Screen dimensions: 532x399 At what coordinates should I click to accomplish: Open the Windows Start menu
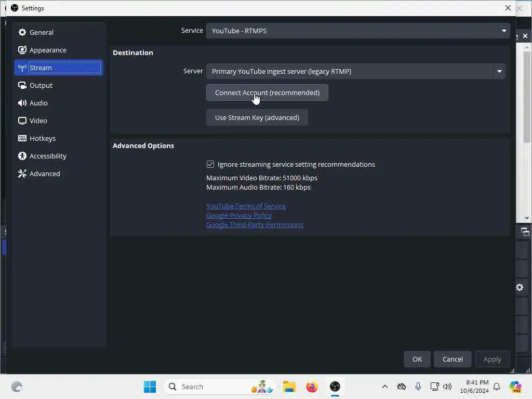click(150, 387)
